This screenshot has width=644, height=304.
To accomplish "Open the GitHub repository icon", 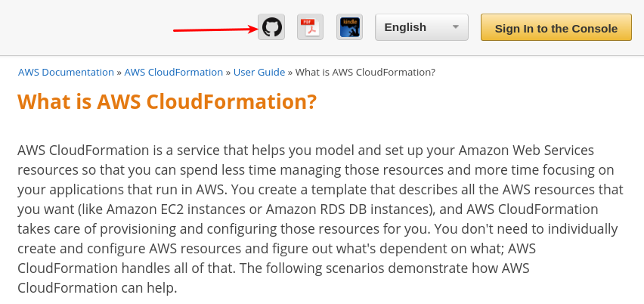I will pos(271,27).
